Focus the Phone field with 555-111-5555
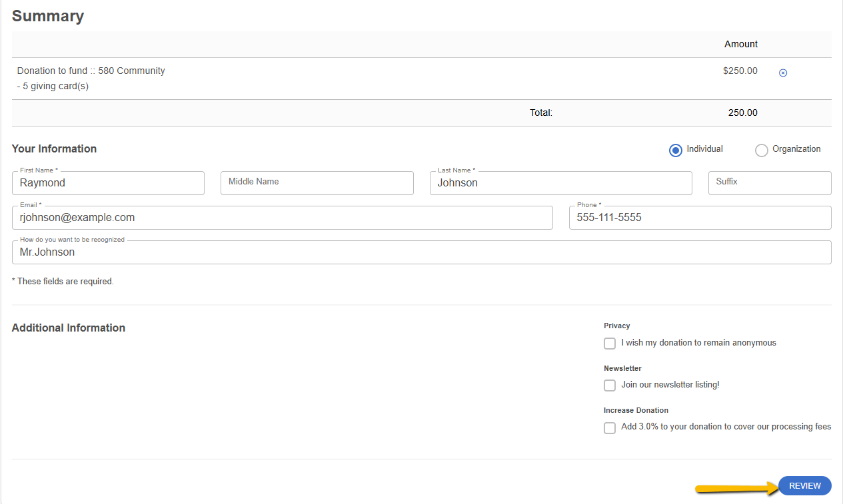The width and height of the screenshot is (843, 504). [x=700, y=218]
